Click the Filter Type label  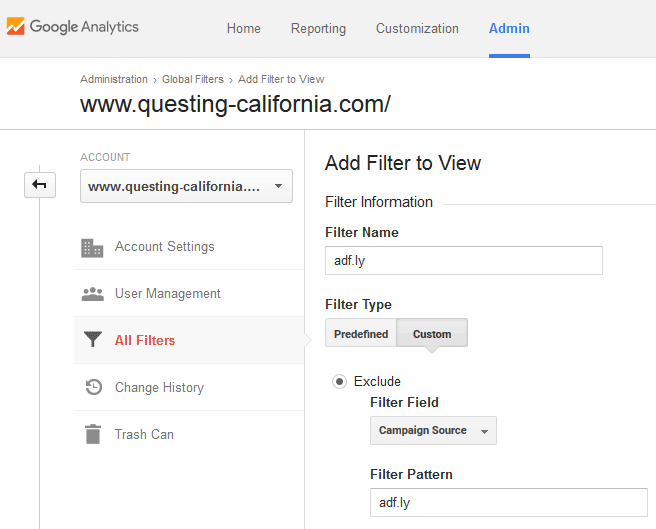[x=358, y=304]
